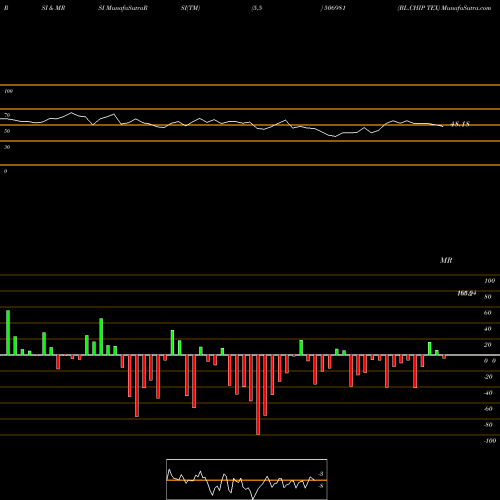
Task: Click the 20 label on MR right axis
Action: click(488, 345)
